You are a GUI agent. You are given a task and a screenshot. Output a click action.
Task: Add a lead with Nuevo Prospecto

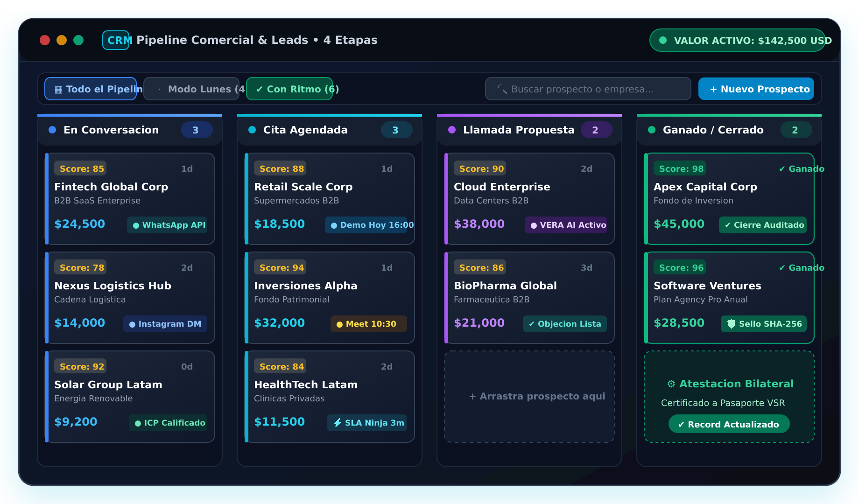(756, 89)
